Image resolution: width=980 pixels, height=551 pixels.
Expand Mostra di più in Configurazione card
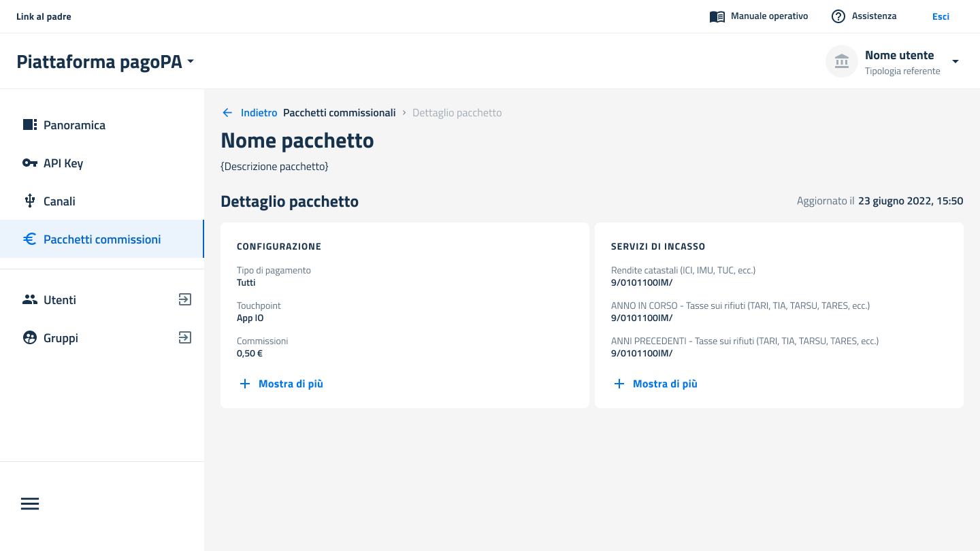[x=282, y=384]
